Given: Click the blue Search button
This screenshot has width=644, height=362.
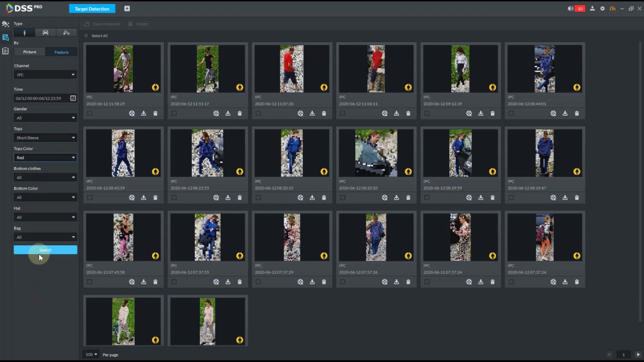Looking at the screenshot, I should [x=45, y=250].
